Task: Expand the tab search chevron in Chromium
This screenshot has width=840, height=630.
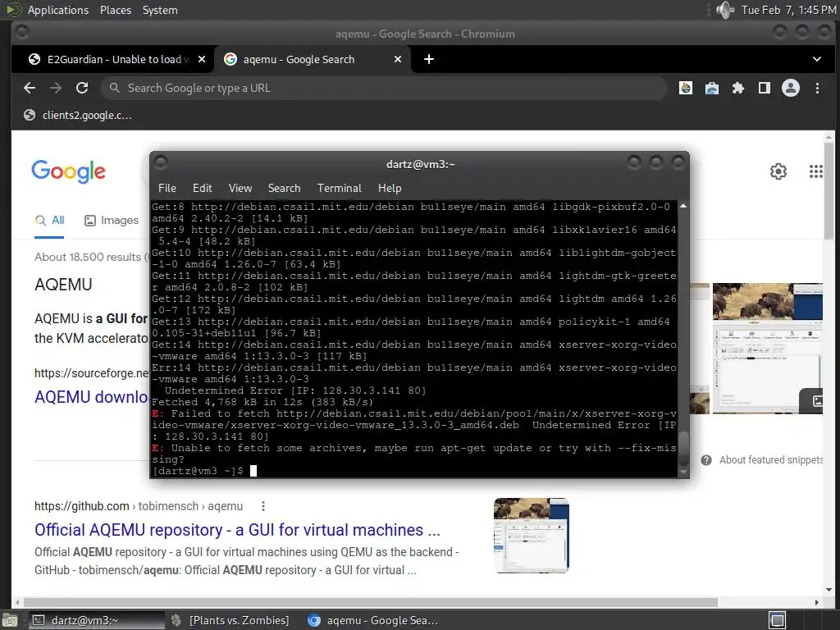Action: pos(817,59)
